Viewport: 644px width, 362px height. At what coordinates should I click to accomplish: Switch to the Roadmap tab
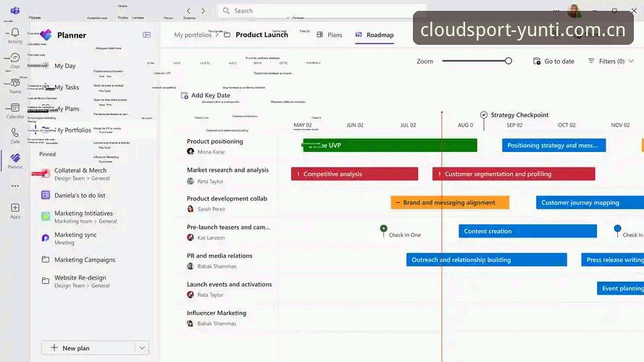click(375, 35)
